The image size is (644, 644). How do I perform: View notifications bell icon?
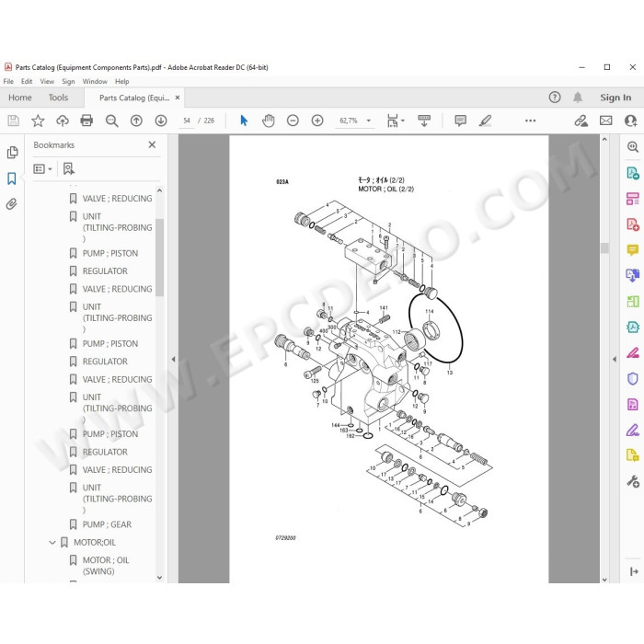(578, 98)
